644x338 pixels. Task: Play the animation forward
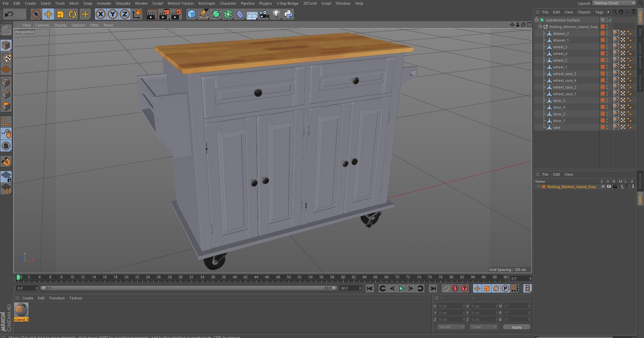pyautogui.click(x=401, y=288)
